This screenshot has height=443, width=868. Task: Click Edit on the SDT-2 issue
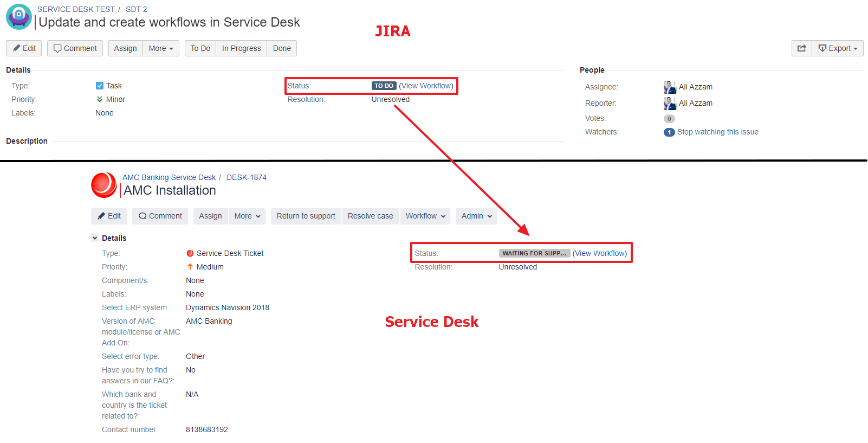(x=24, y=48)
